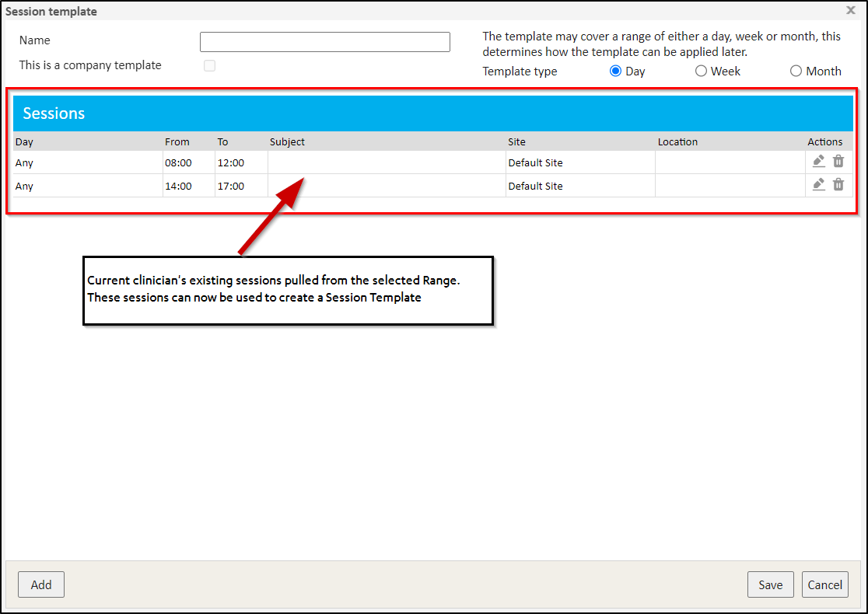Click the Location column header
The image size is (868, 614).
[x=677, y=142]
